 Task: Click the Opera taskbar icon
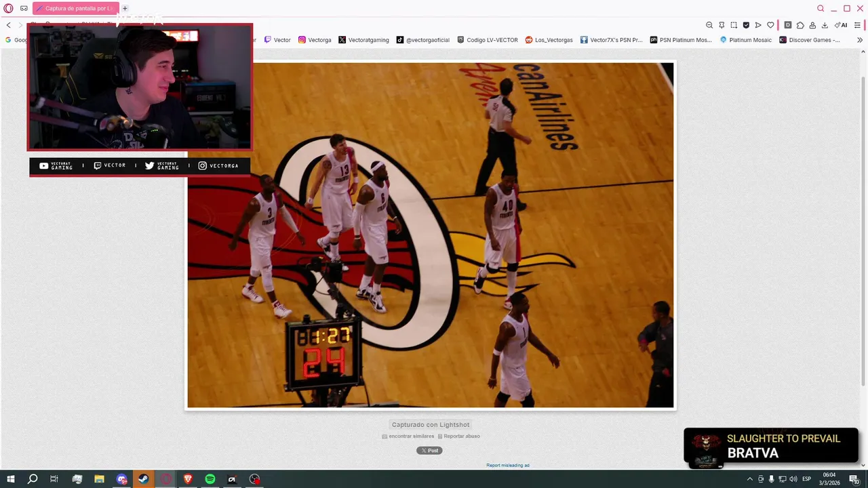166,479
